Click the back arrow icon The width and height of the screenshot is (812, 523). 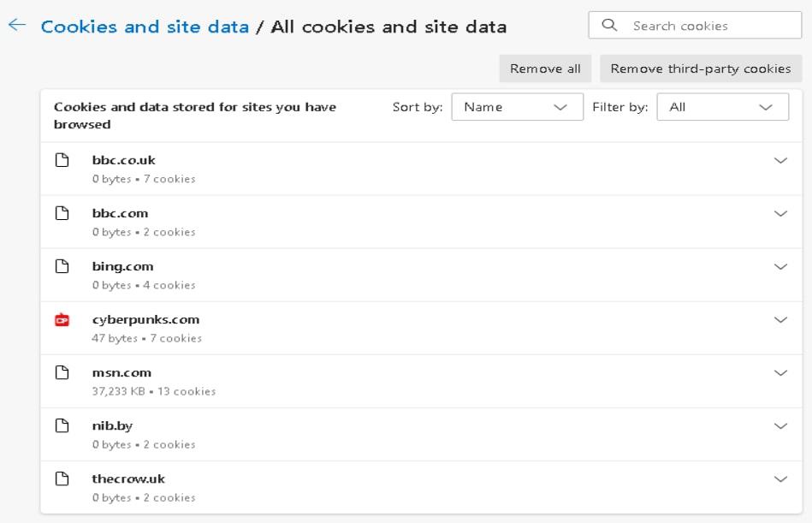[x=17, y=25]
